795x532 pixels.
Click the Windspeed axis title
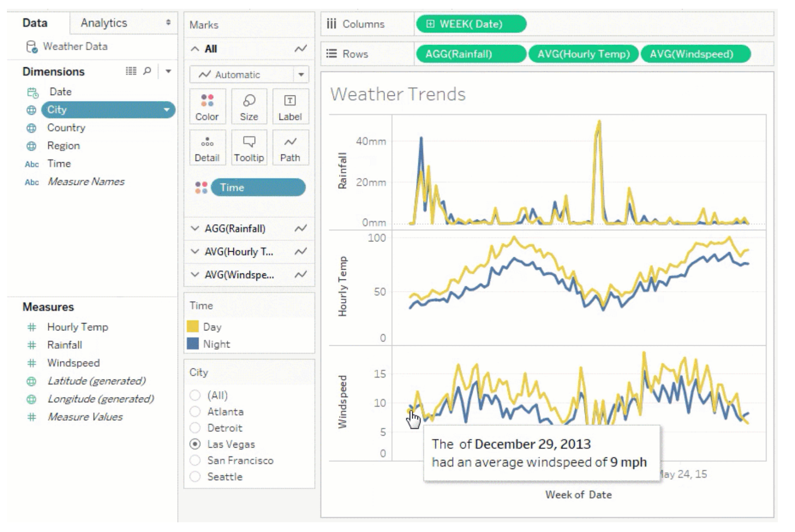pyautogui.click(x=342, y=402)
